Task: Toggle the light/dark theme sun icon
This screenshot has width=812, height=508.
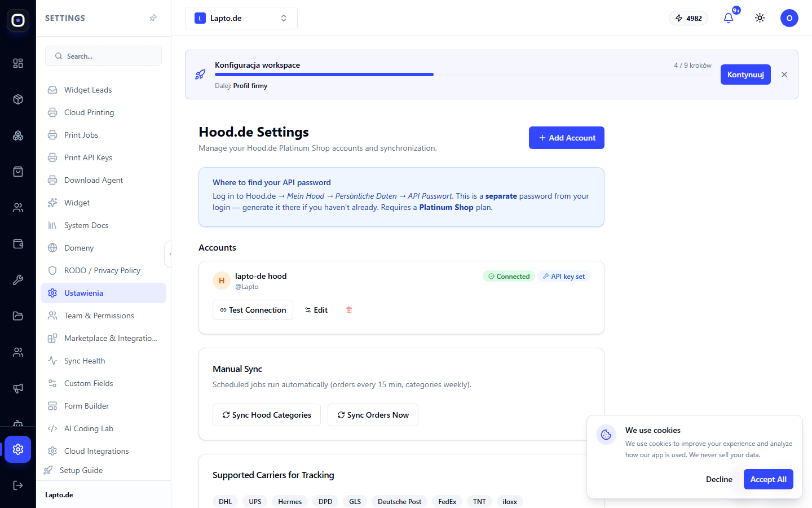Action: [x=760, y=18]
